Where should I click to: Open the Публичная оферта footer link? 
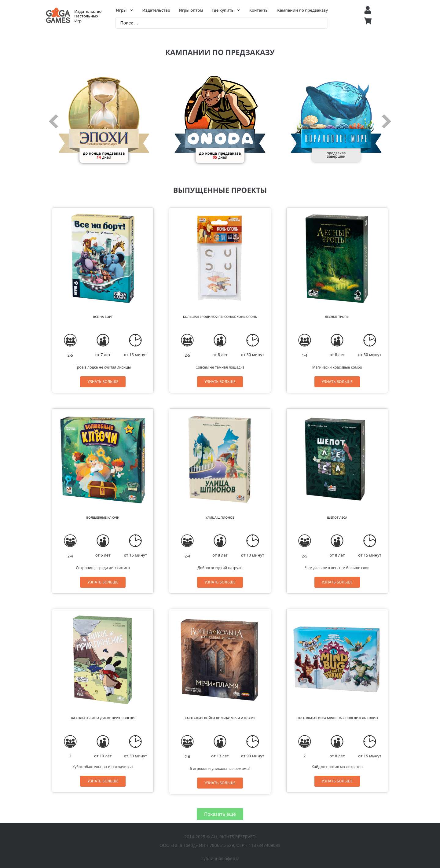pos(220,858)
